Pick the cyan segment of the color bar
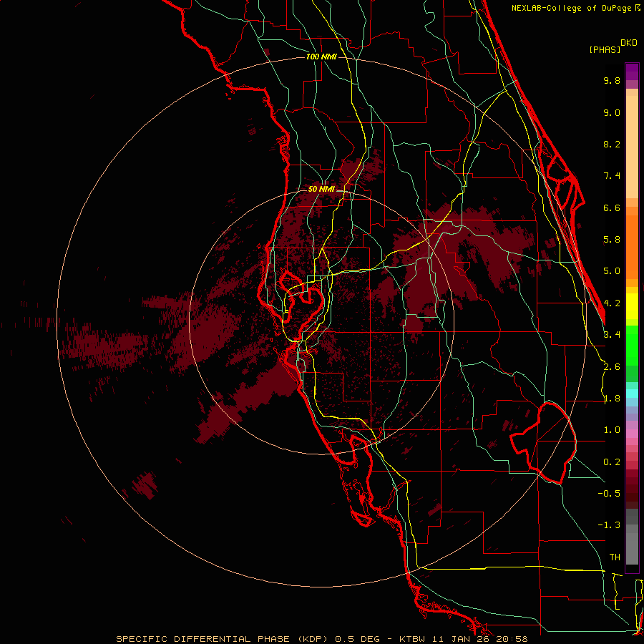The width and height of the screenshot is (644, 644). [632, 394]
